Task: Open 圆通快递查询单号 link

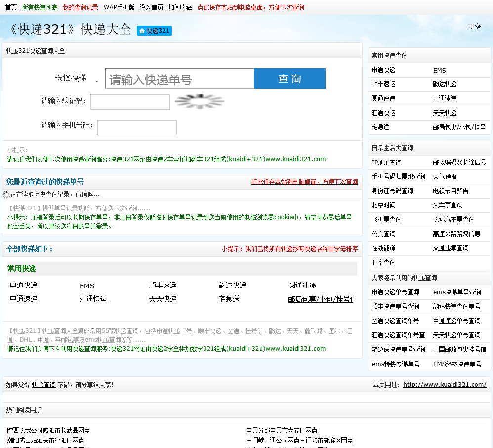Action: click(395, 321)
